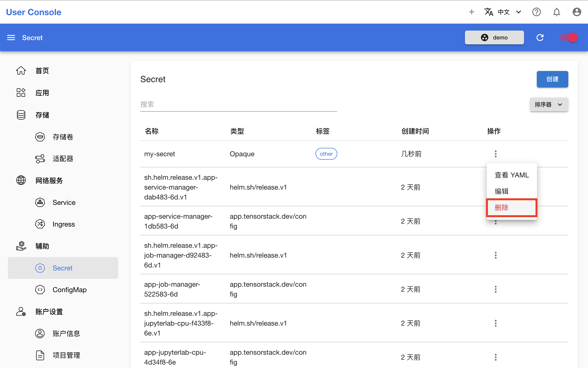Click the 创建 create button

[x=552, y=79]
